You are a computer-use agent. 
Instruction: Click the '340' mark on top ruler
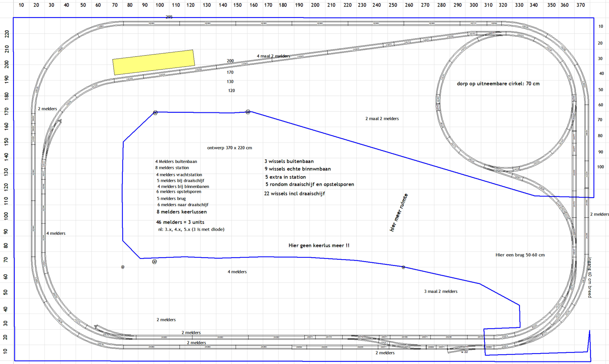[x=533, y=5]
